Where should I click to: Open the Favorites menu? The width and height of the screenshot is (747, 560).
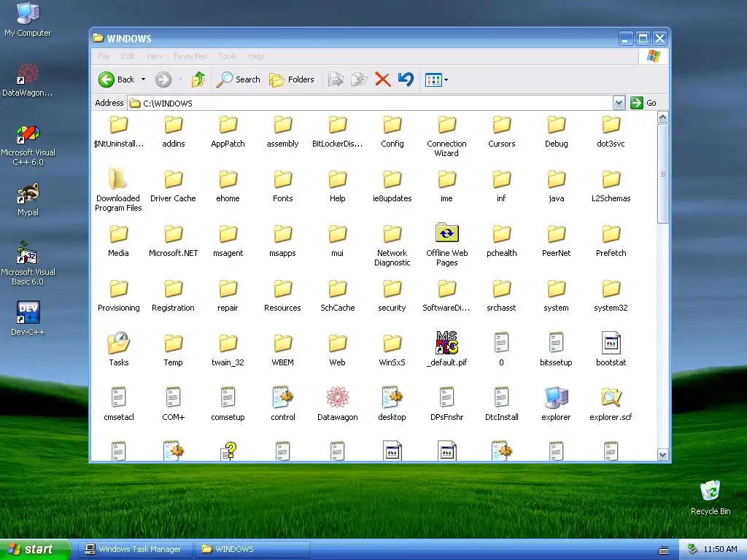pos(190,56)
